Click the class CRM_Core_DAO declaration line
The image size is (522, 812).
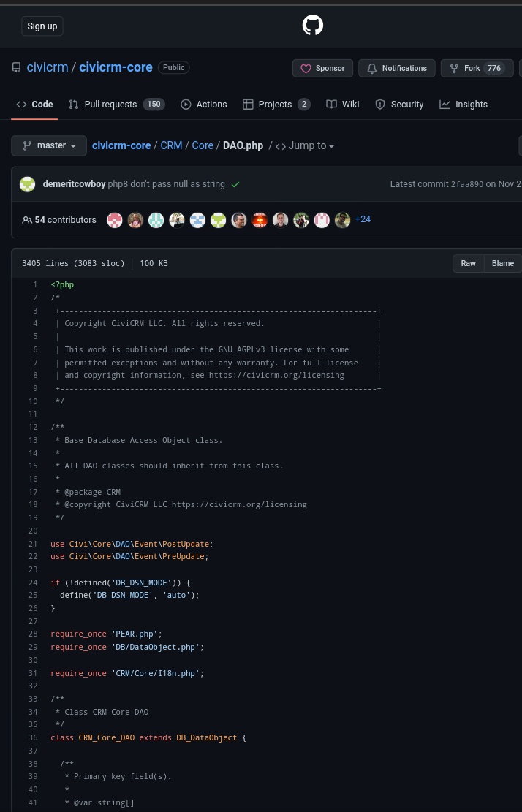coord(148,738)
